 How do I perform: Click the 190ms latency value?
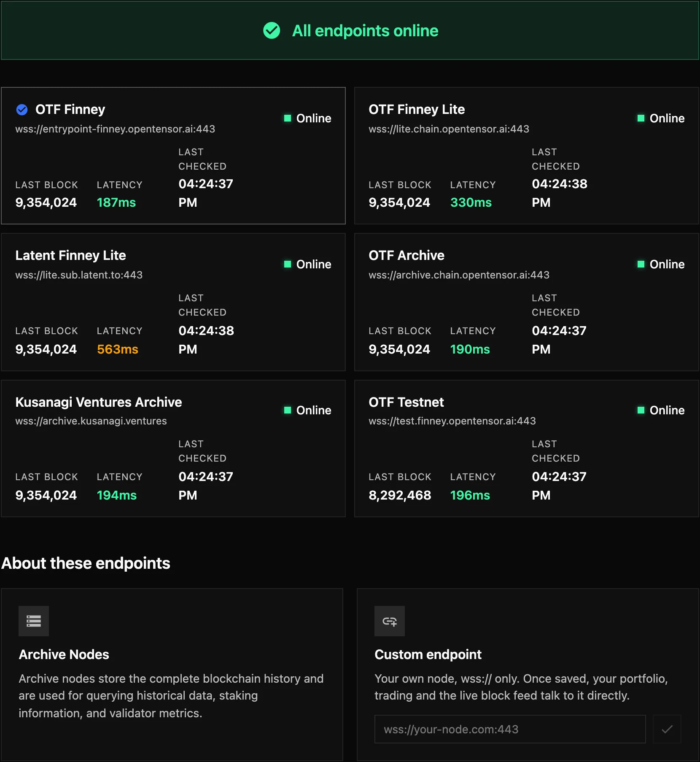click(470, 349)
